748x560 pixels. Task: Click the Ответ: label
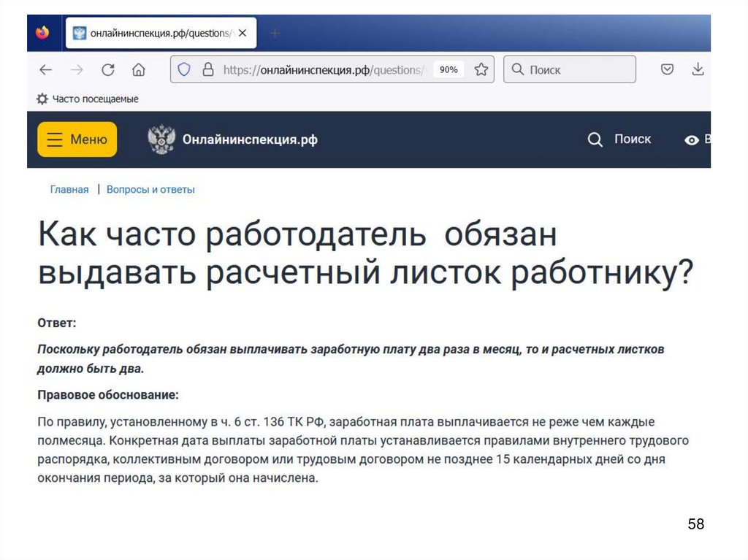[x=57, y=323]
